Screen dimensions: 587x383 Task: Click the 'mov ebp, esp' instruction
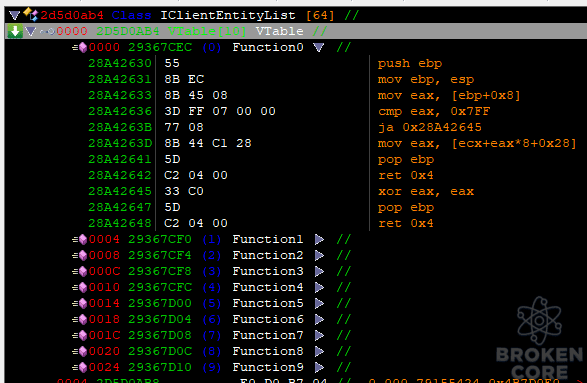(426, 80)
